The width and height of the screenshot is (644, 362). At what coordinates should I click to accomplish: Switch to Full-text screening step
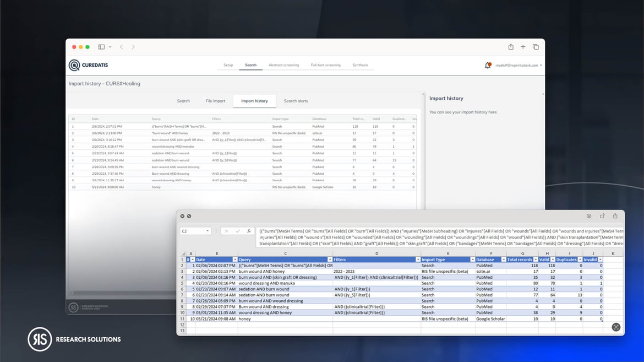tap(326, 65)
